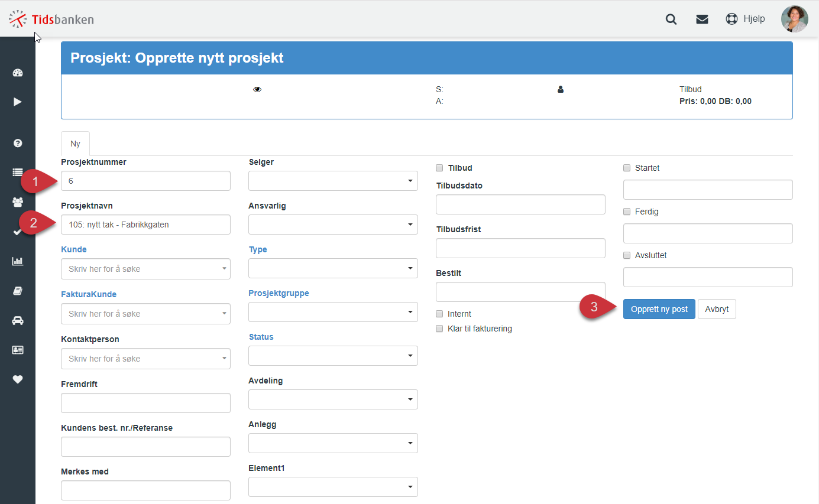Enable the Tilbud checkbox
819x504 pixels.
pyautogui.click(x=439, y=168)
